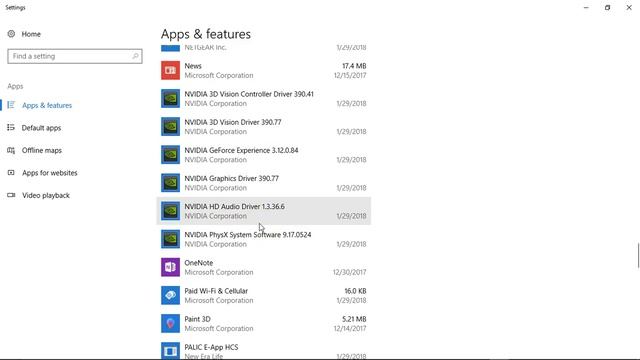This screenshot has width=640, height=360.
Task: Click the Apps & features list icon
Action: [11, 105]
